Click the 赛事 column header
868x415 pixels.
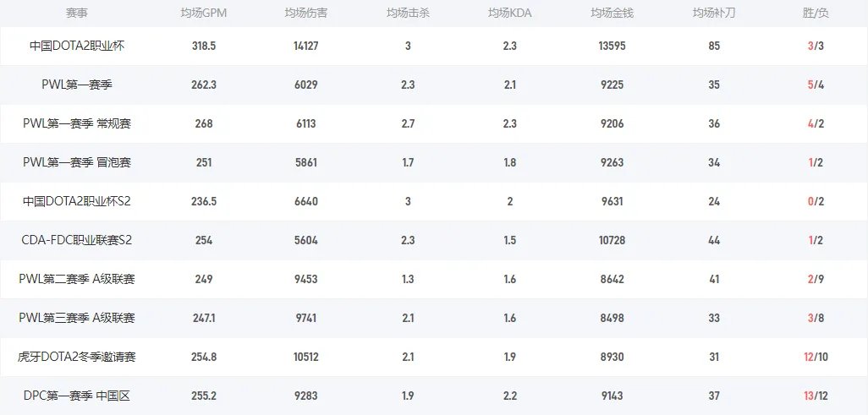pyautogui.click(x=76, y=14)
